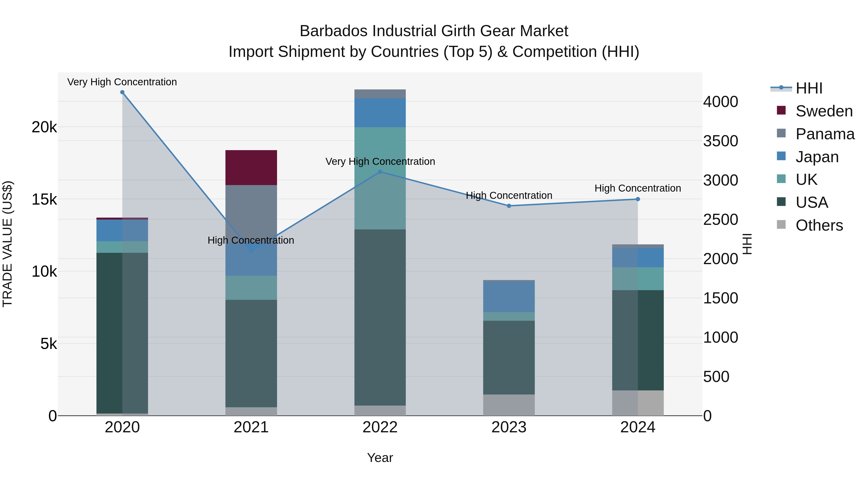
Task: Click the 2020 x-axis year label
Action: coord(122,427)
